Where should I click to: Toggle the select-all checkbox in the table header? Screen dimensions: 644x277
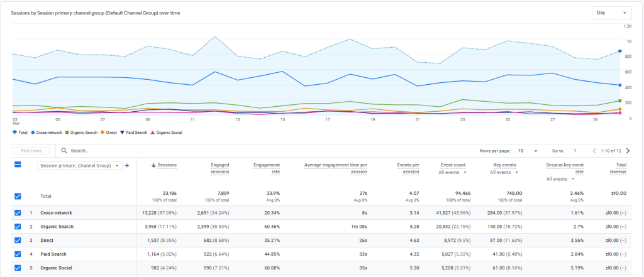click(x=18, y=165)
